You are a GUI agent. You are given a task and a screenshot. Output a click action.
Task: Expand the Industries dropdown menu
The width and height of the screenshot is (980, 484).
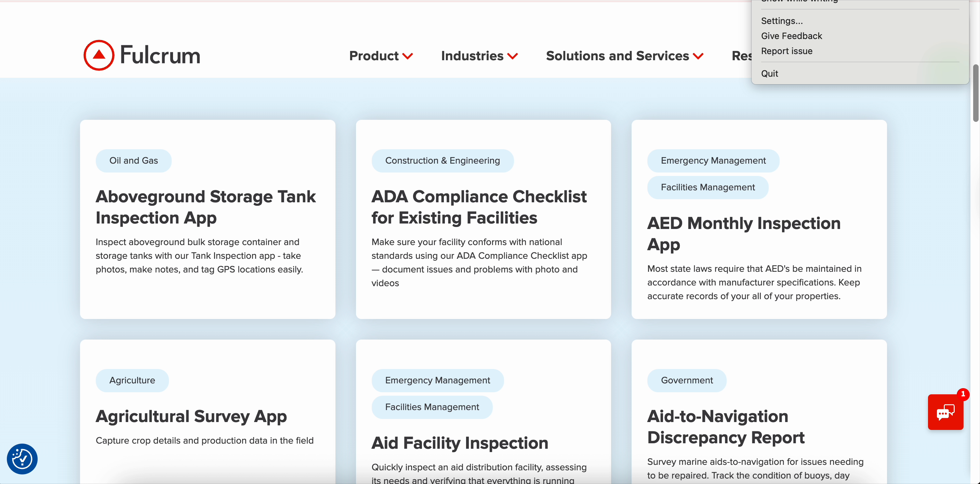pos(479,56)
